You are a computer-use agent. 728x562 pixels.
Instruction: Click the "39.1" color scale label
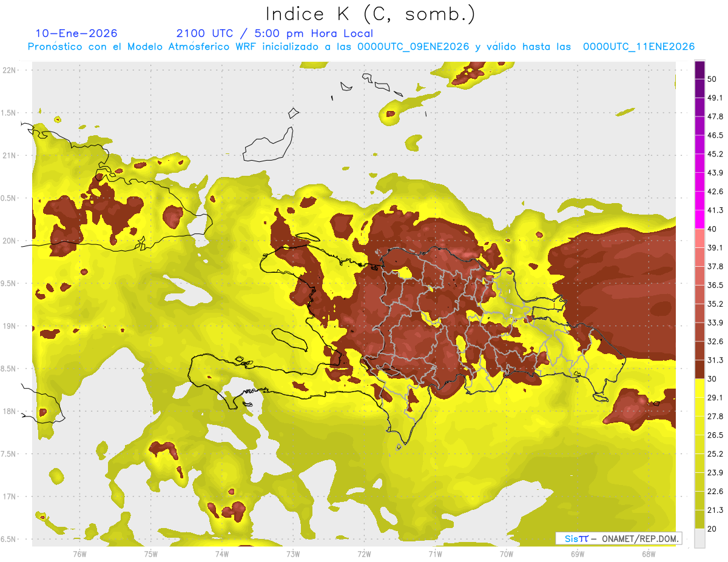click(x=715, y=248)
